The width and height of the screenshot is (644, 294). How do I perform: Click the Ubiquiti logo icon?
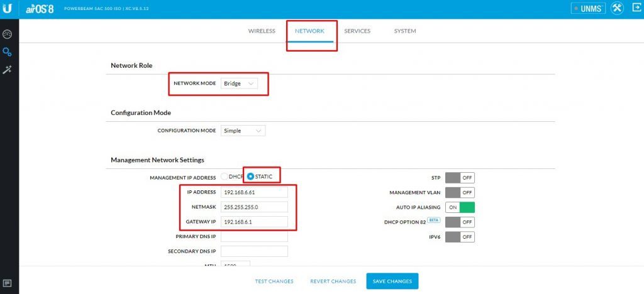8,9
